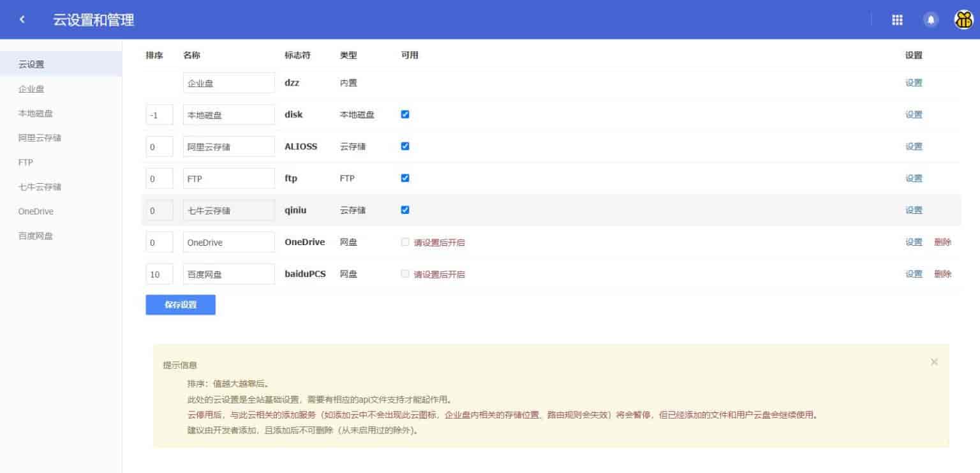This screenshot has width=980, height=473.
Task: Uncheck the 本地磁盘 available checkbox
Action: pyautogui.click(x=405, y=114)
